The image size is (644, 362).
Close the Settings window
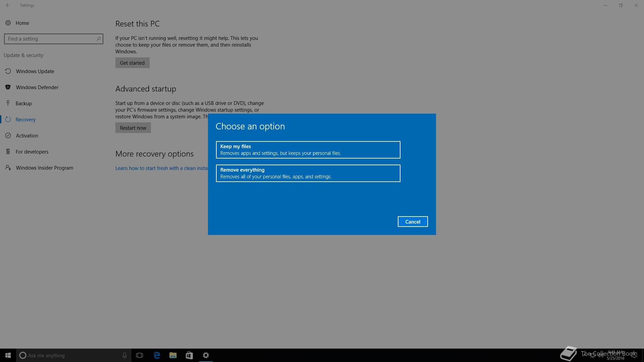click(x=636, y=5)
